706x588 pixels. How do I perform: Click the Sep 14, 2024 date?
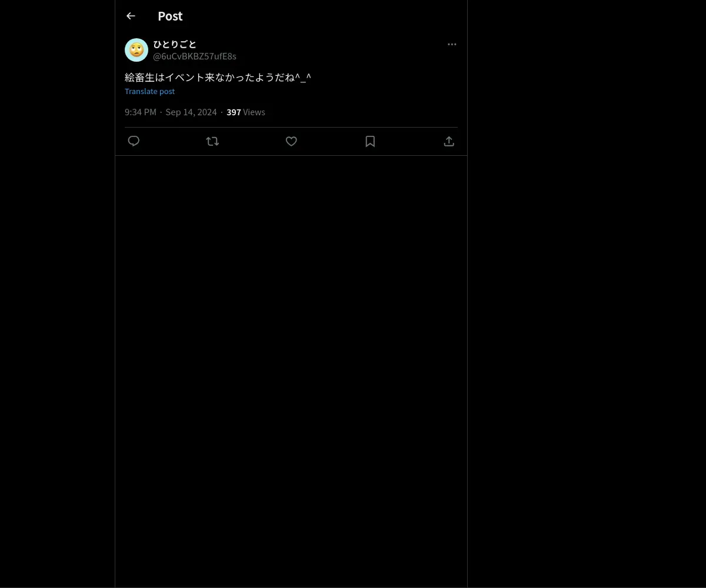[191, 112]
